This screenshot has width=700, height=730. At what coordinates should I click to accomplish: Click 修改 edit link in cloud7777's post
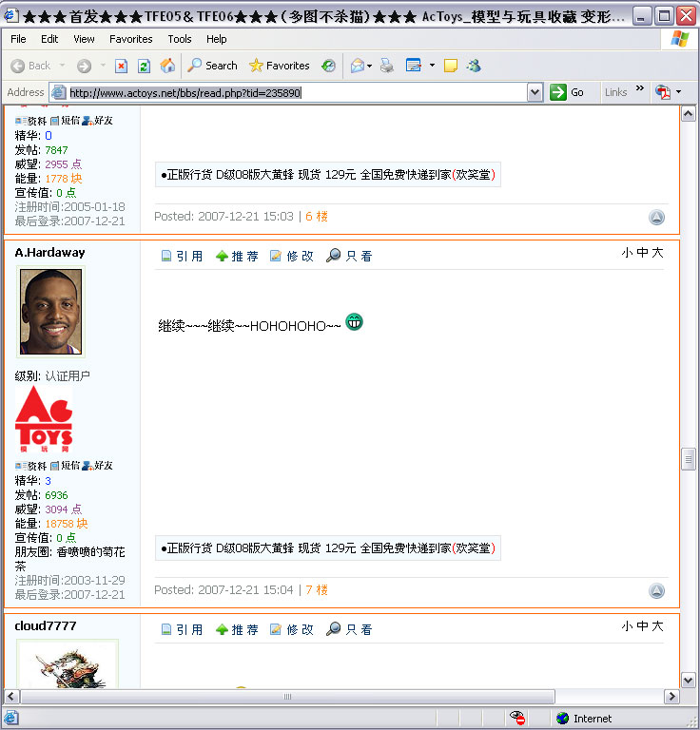292,629
